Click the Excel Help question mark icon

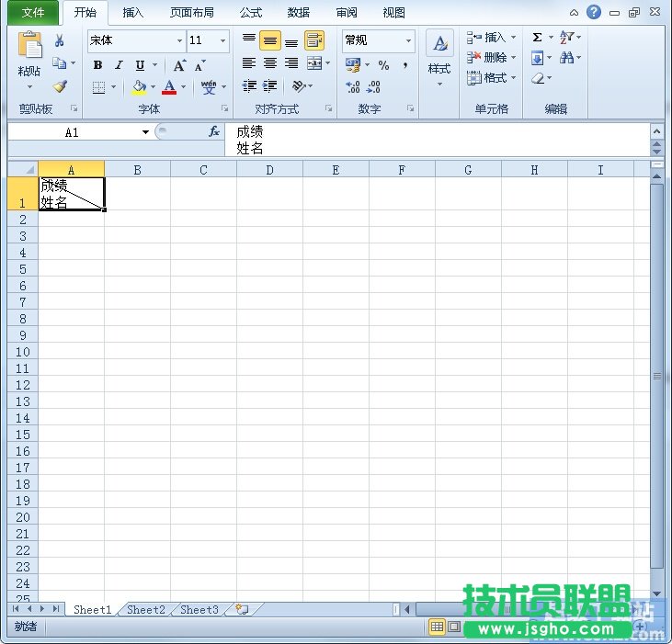click(x=594, y=12)
